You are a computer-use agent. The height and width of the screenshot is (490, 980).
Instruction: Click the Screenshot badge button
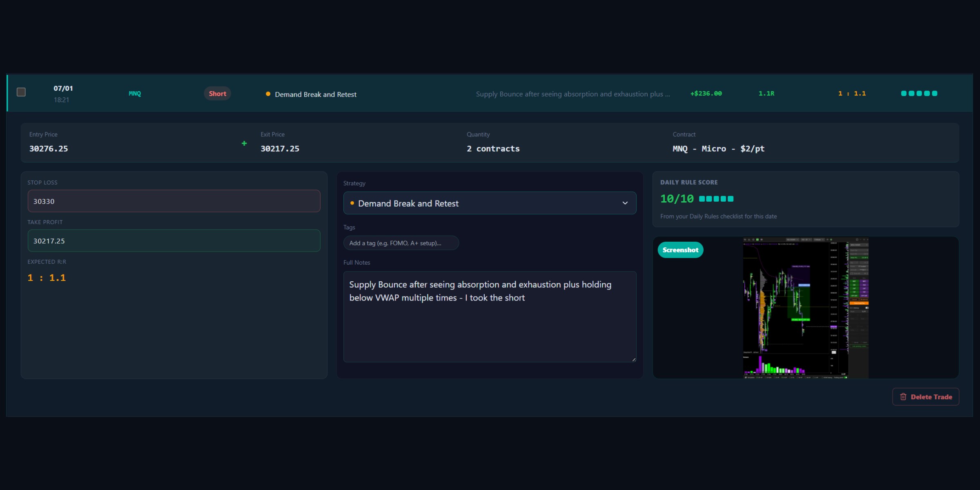pyautogui.click(x=680, y=250)
